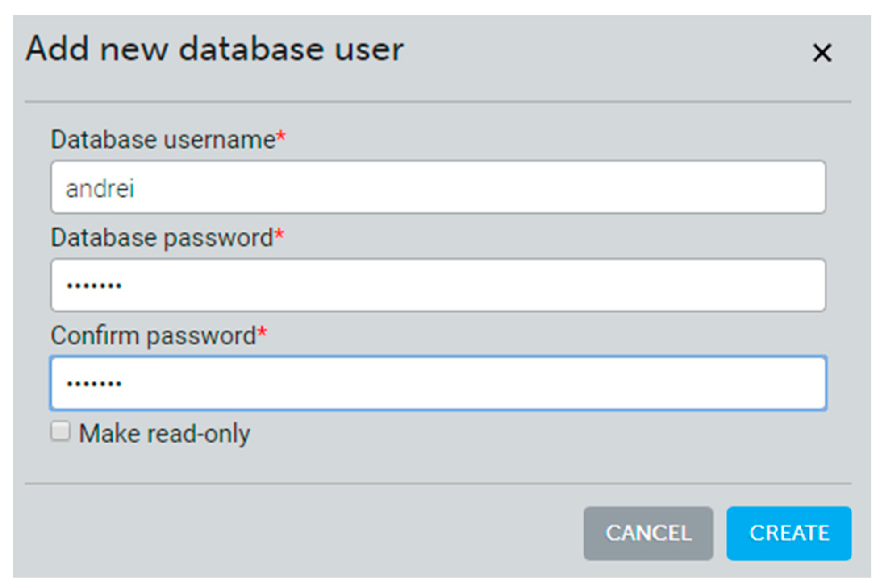Select the Confirm password input field
The width and height of the screenshot is (880, 588).
tap(438, 383)
